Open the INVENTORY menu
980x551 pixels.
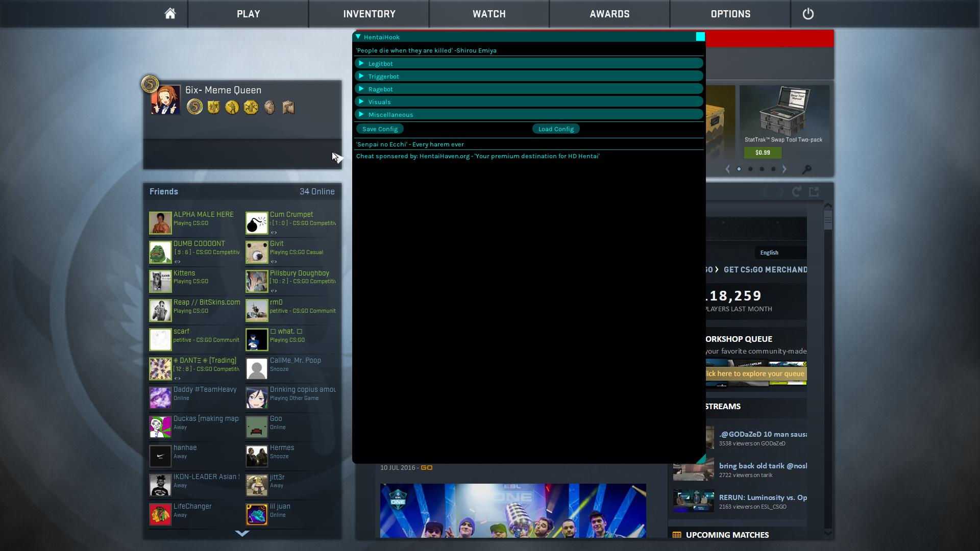[369, 14]
